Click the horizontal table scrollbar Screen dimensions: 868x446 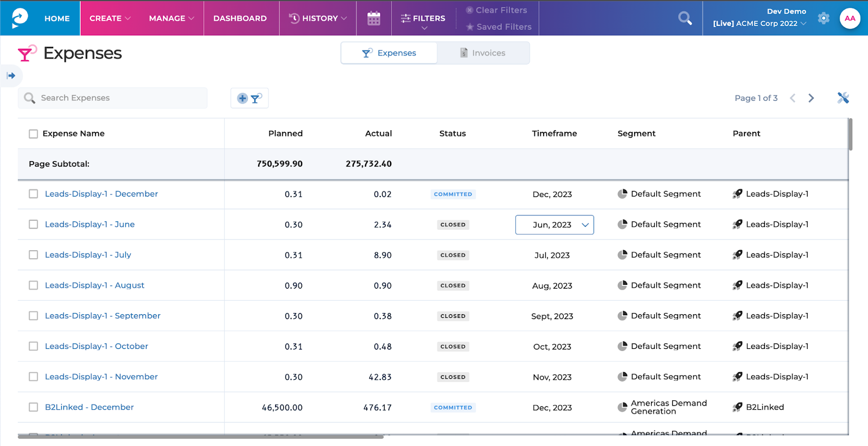pos(201,436)
